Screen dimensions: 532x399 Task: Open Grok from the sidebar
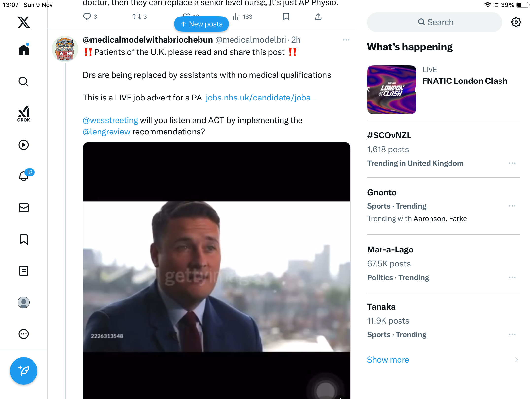24,114
